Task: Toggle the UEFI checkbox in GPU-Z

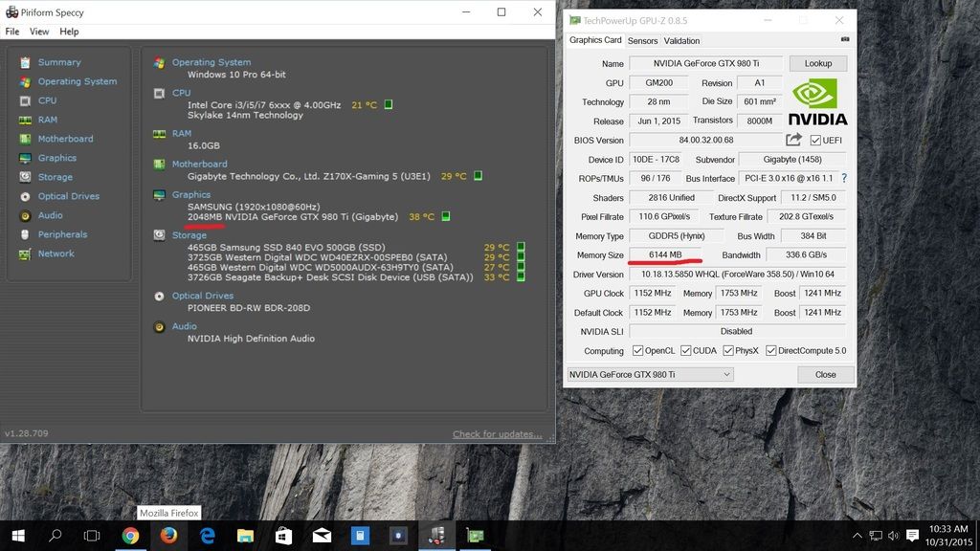Action: point(815,140)
